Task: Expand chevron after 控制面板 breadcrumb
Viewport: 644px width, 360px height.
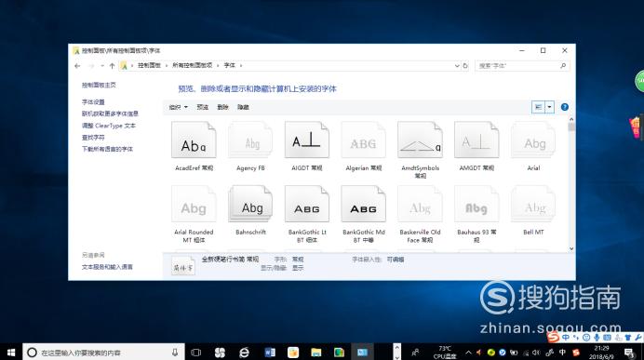Action: (x=167, y=65)
